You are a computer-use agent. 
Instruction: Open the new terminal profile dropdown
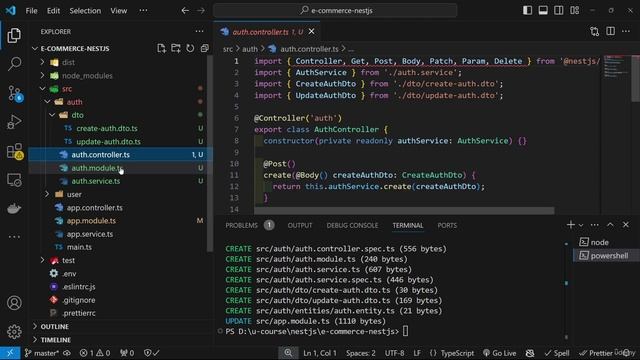(581, 225)
